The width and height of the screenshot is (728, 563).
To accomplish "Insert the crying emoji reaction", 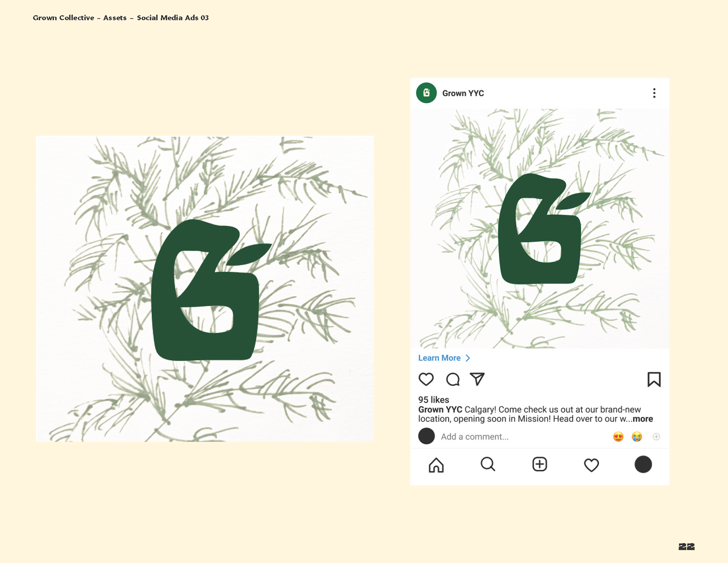I will tap(637, 437).
